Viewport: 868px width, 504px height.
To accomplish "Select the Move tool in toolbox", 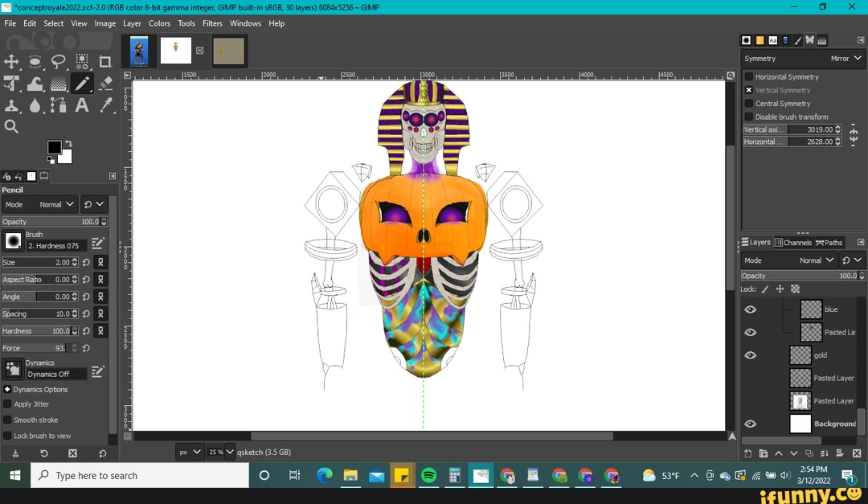I will pyautogui.click(x=11, y=62).
